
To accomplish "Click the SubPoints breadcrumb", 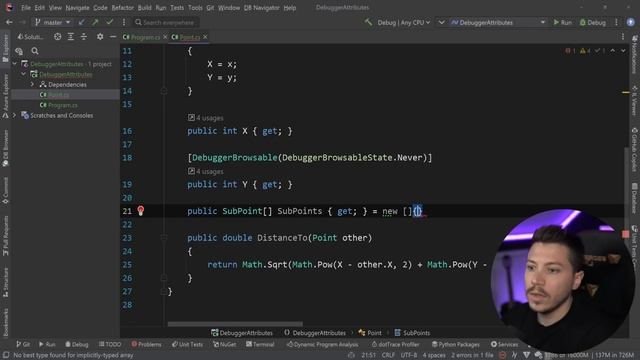I will (412, 333).
